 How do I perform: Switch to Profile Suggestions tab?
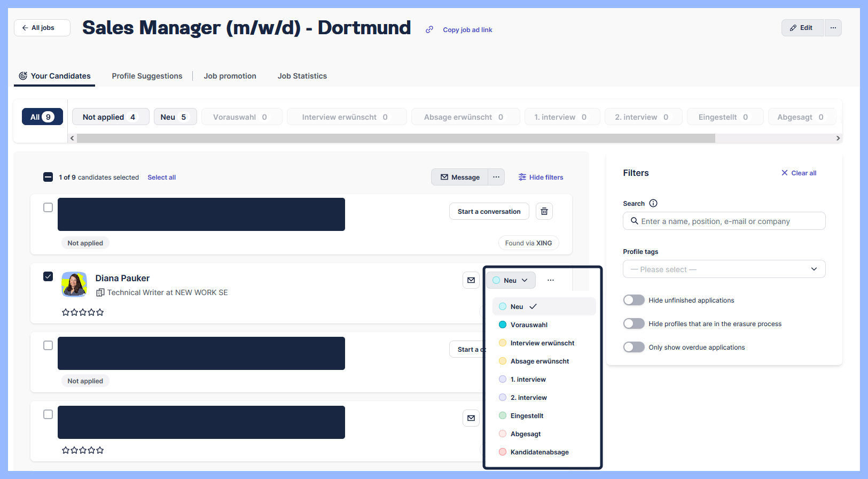tap(147, 76)
